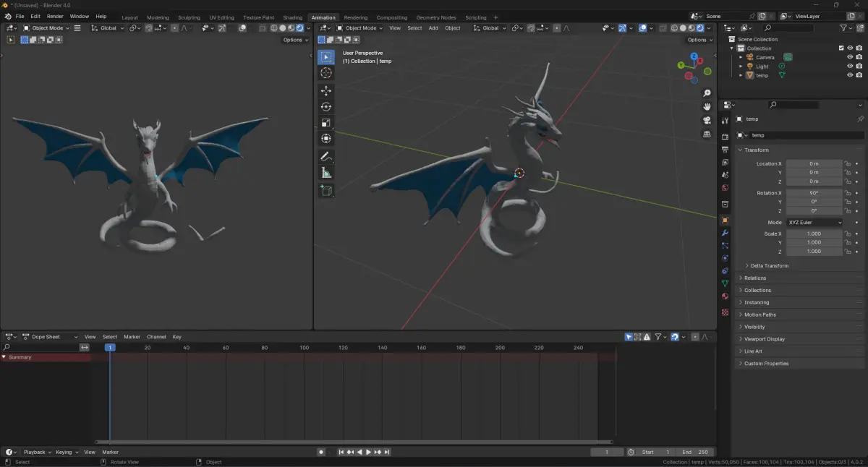Select the Measure tool
868x467 pixels.
click(x=326, y=173)
